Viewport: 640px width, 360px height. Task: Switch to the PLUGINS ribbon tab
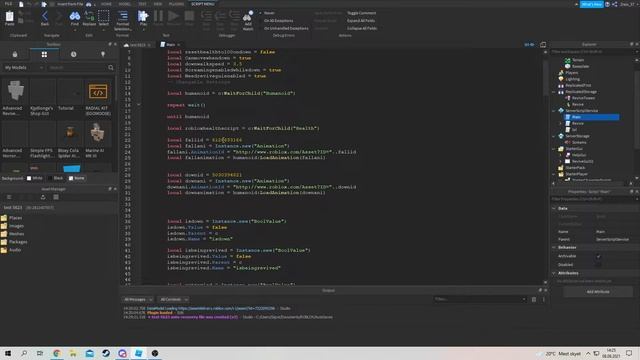[x=176, y=4]
